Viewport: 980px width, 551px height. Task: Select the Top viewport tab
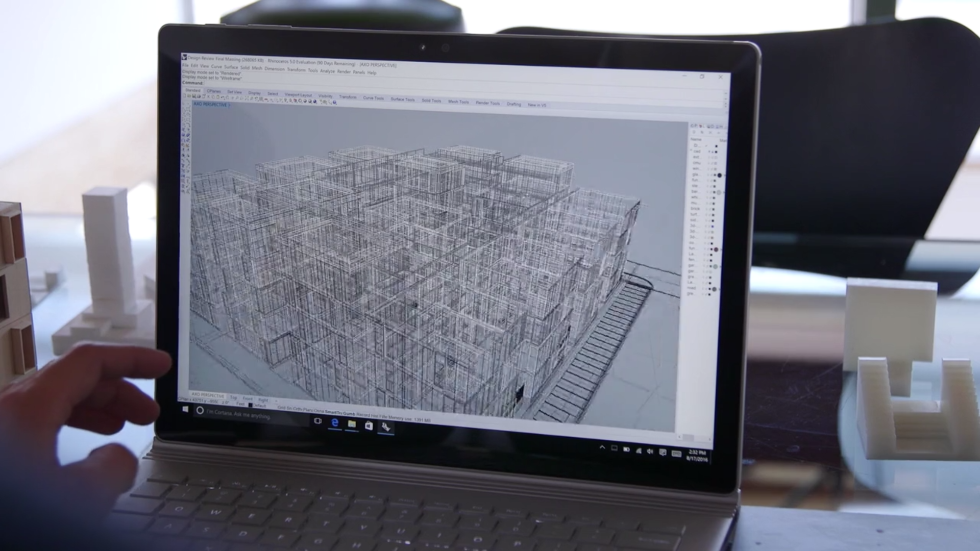(x=233, y=397)
